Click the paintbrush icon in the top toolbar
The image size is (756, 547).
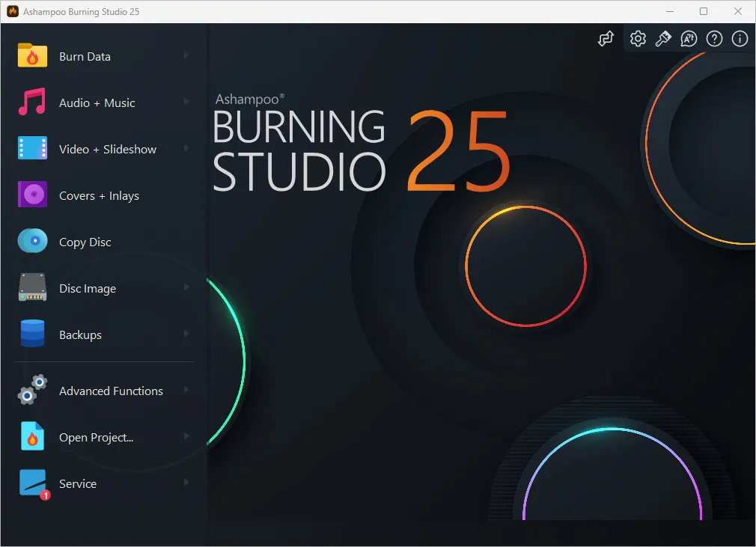pos(663,39)
